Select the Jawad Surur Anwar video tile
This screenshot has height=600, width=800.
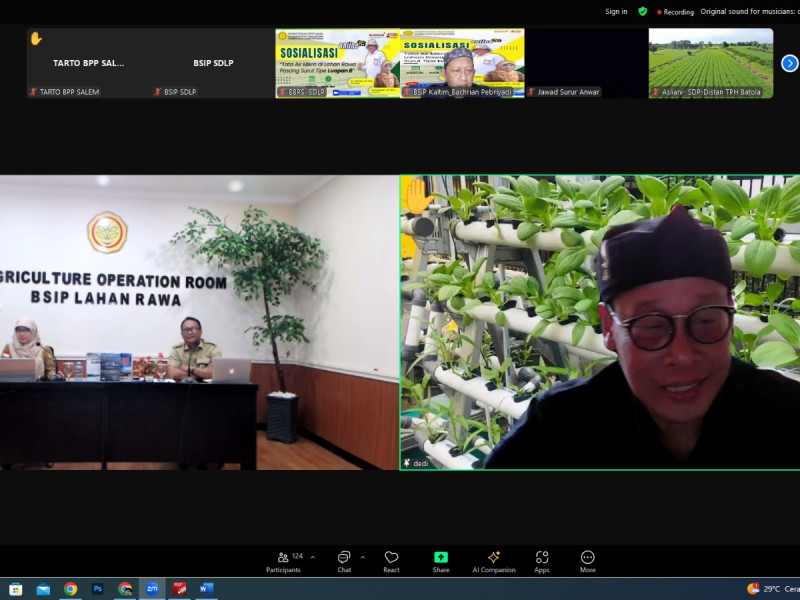point(586,62)
